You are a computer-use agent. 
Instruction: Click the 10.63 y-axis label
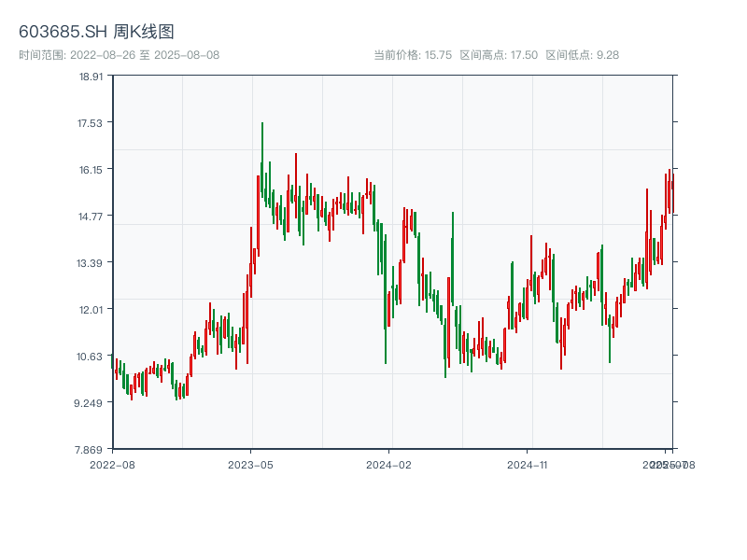coord(90,357)
